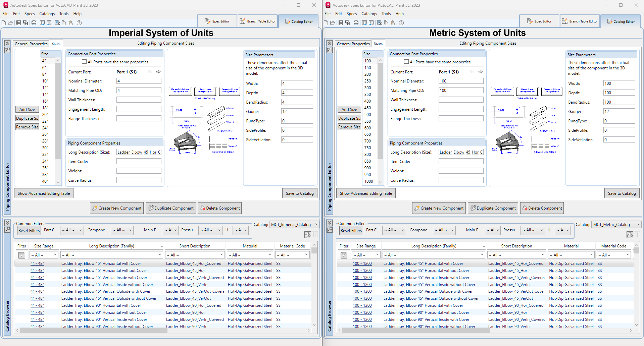
Task: Open the MCT_Metric_Catalog dropdown
Action: pyautogui.click(x=616, y=225)
